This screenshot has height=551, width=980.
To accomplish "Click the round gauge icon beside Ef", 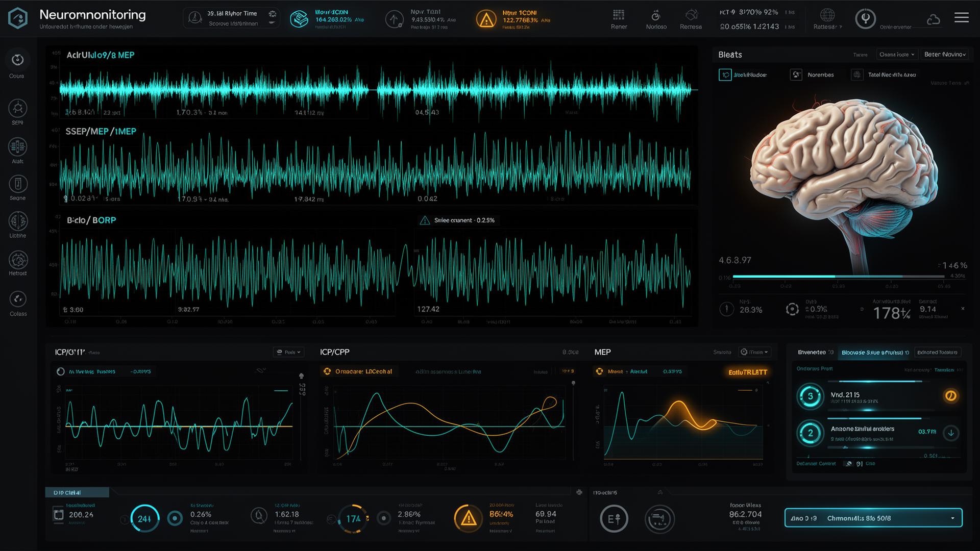I will coord(660,519).
